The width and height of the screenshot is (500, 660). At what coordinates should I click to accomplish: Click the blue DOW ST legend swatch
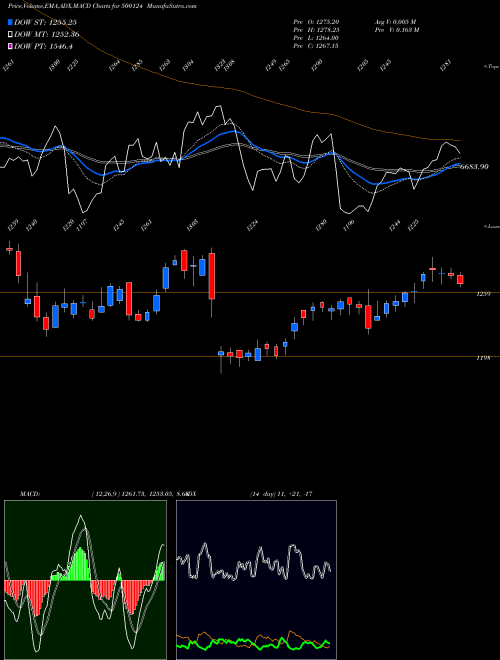point(10,22)
